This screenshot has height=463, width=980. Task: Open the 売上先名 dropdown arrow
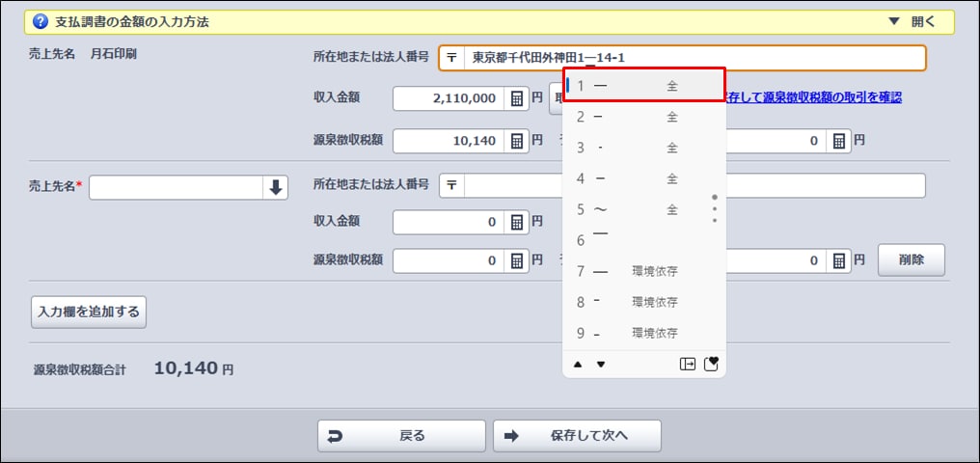tap(276, 188)
